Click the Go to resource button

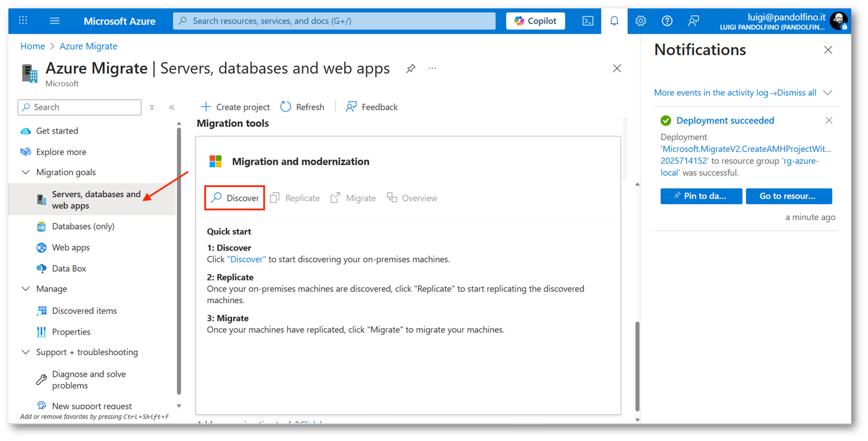(x=788, y=196)
